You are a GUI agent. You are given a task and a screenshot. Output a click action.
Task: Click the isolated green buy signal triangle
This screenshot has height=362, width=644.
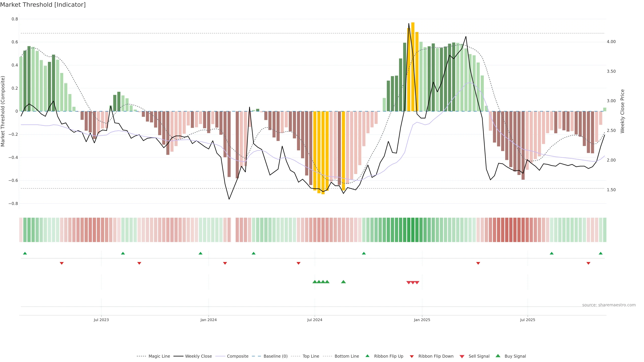(x=343, y=282)
